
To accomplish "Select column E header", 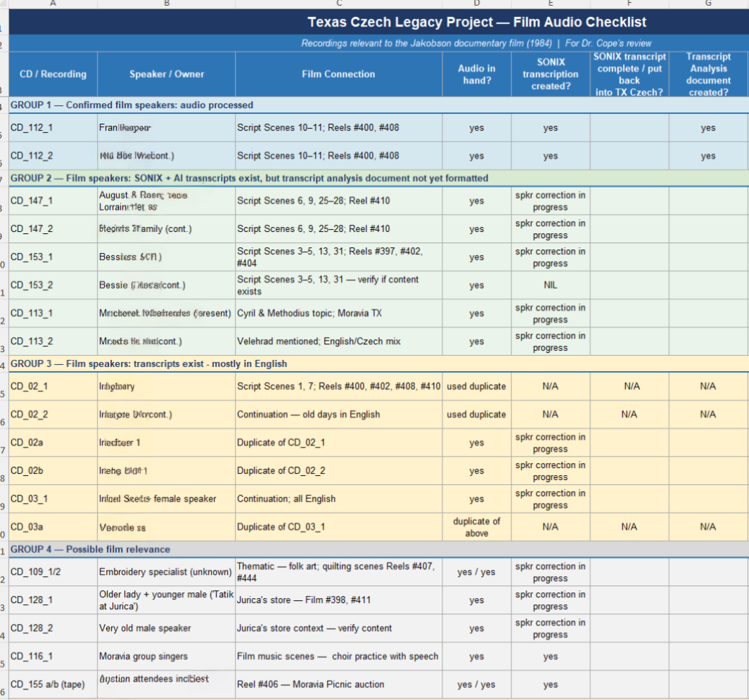I will click(551, 4).
